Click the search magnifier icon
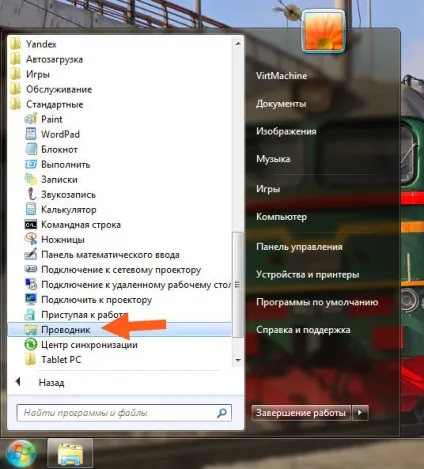This screenshot has height=469, width=424. 221,413
